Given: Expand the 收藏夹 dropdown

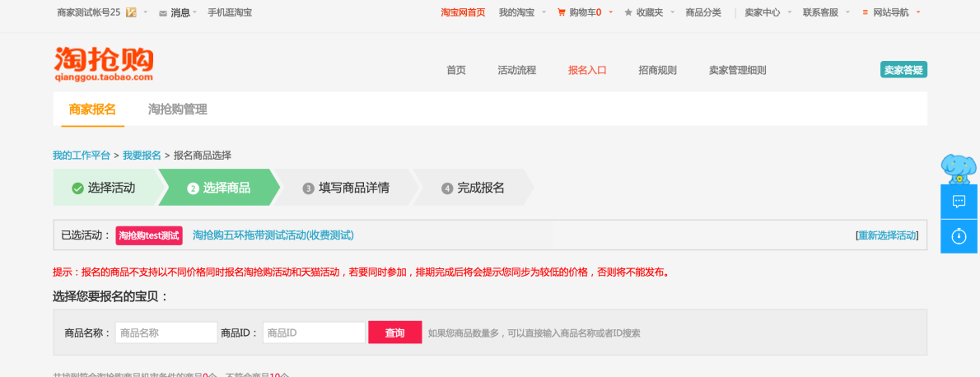Looking at the screenshot, I should tap(673, 12).
